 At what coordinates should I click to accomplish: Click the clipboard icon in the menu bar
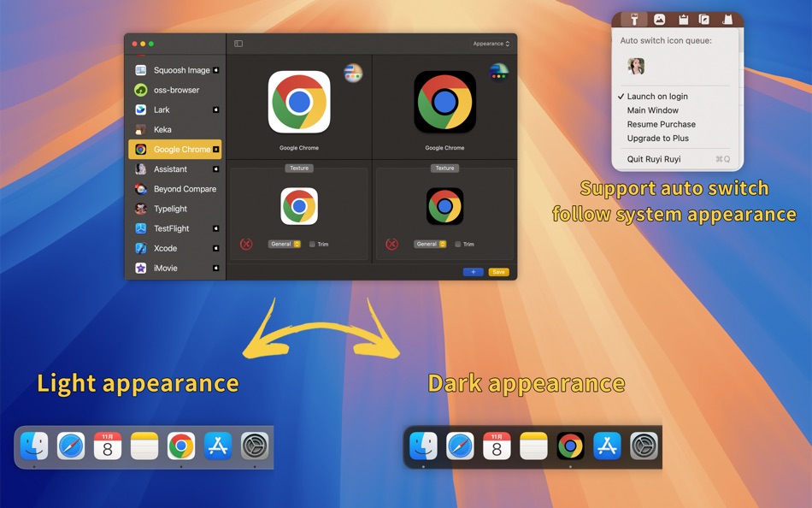coord(683,20)
